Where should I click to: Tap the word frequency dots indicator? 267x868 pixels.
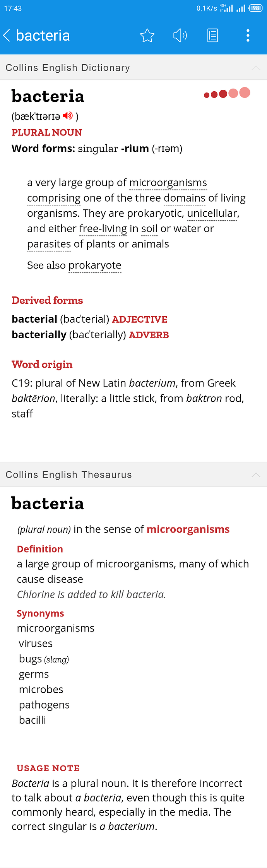227,93
